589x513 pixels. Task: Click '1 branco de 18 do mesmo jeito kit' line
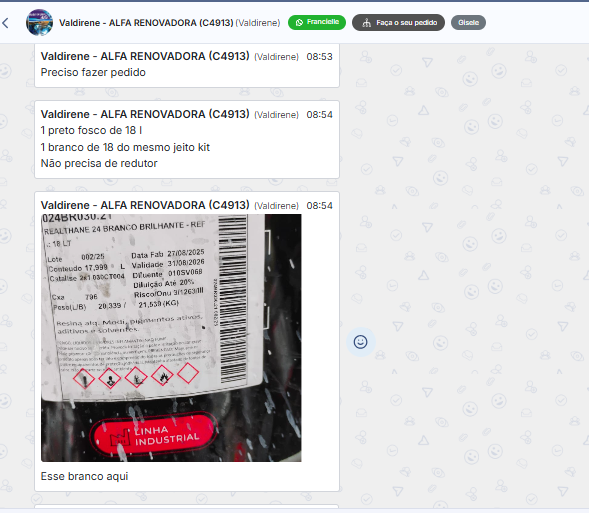[x=125, y=147]
